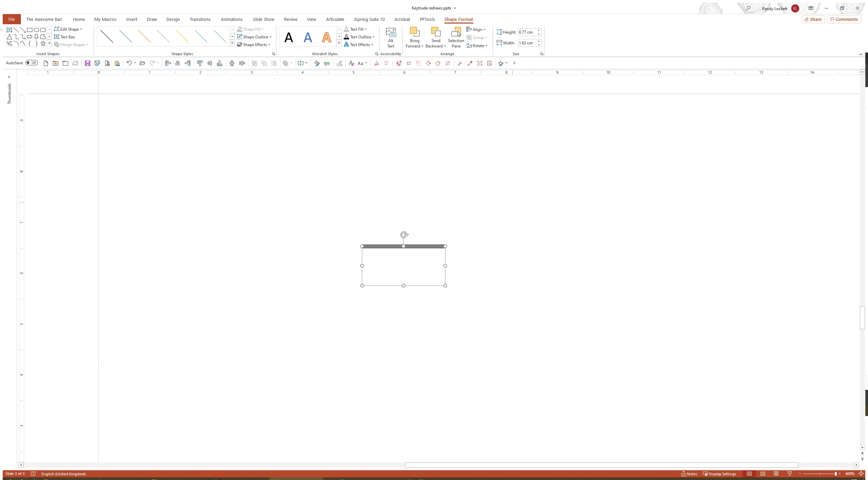This screenshot has height=480, width=868.
Task: Select the black diagonal line style preset
Action: click(107, 37)
